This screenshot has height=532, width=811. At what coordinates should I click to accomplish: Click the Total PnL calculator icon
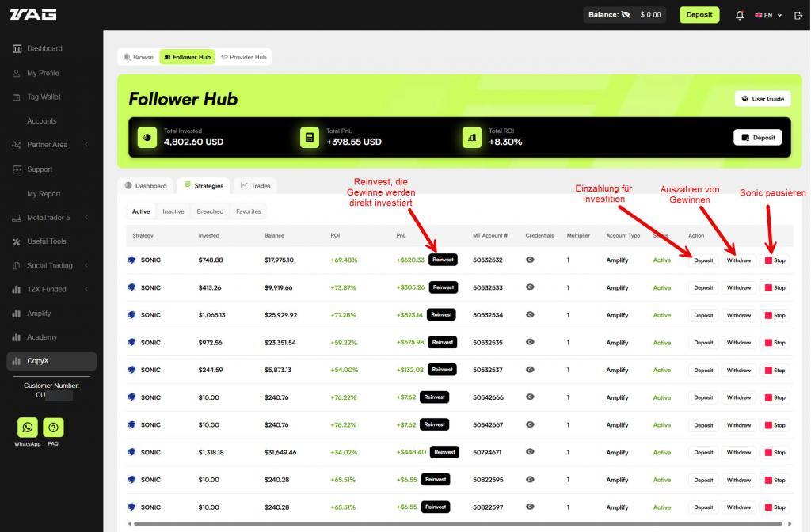pos(310,138)
